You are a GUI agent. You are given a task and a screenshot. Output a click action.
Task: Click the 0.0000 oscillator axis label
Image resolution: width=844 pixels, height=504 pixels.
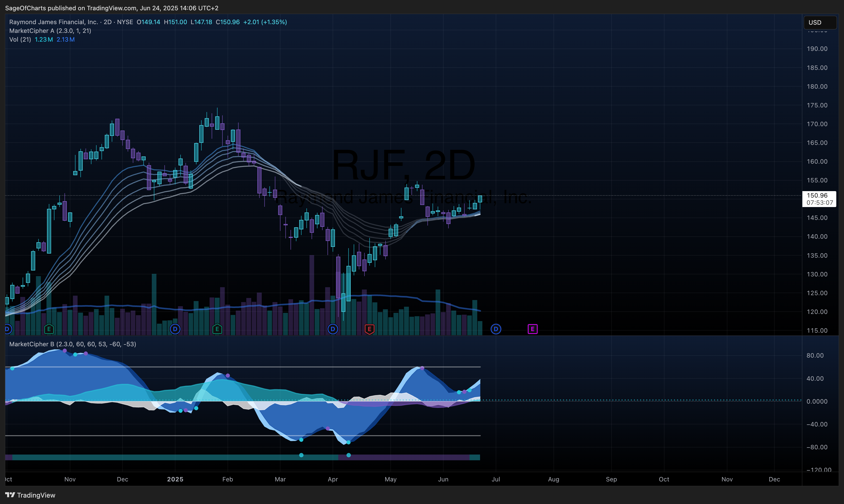click(817, 402)
